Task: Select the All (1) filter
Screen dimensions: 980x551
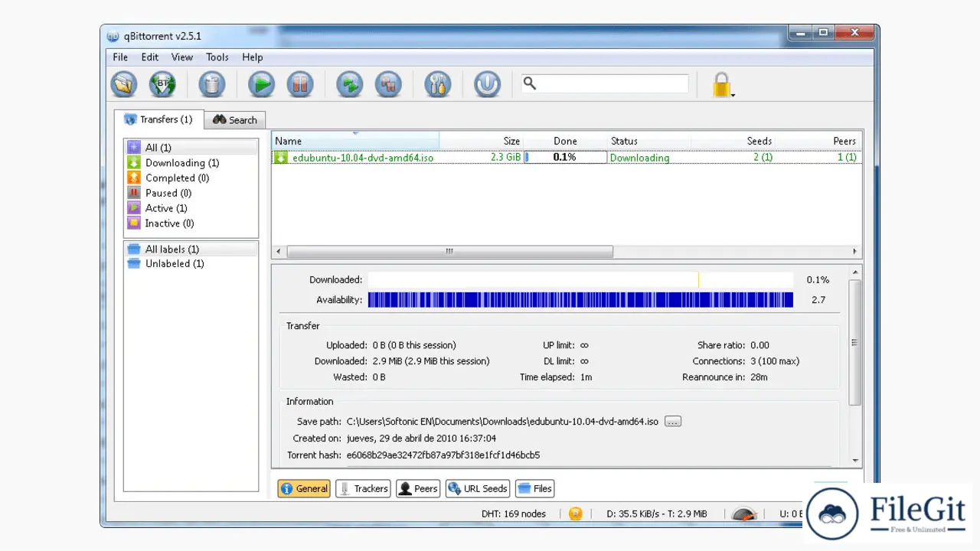Action: click(191, 148)
